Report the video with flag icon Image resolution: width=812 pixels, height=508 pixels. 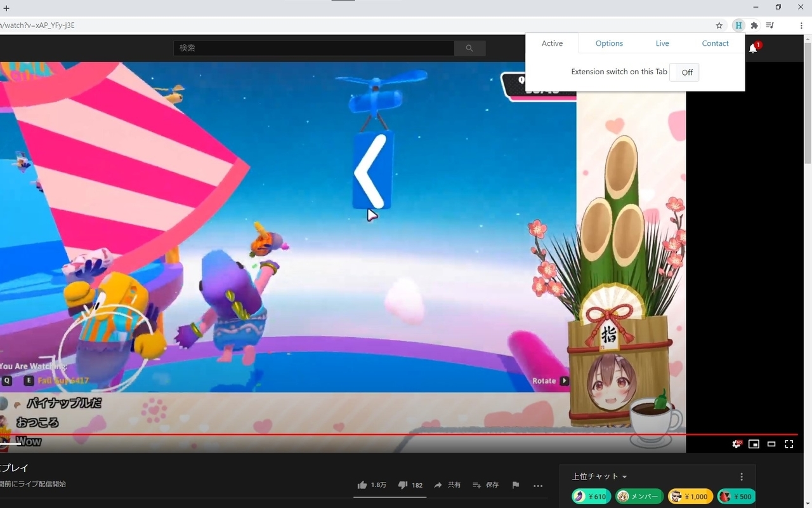click(516, 485)
